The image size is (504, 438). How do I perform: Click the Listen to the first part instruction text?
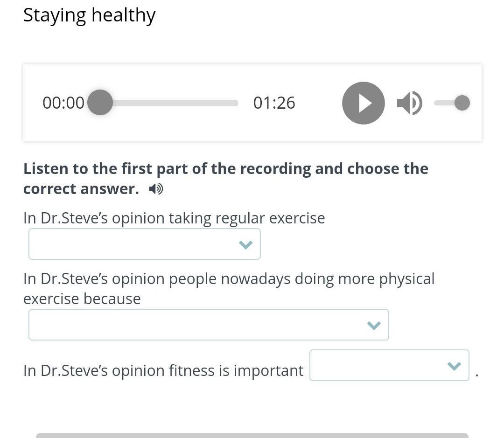tap(226, 178)
